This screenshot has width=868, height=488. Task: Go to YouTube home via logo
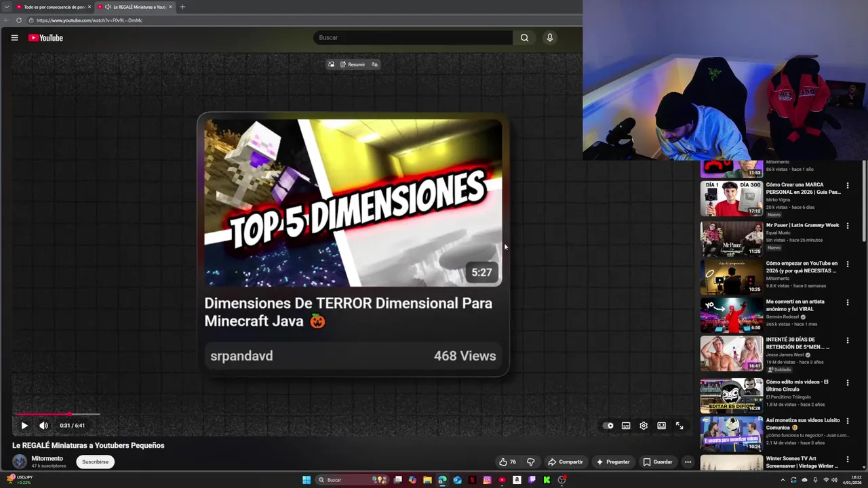(45, 38)
